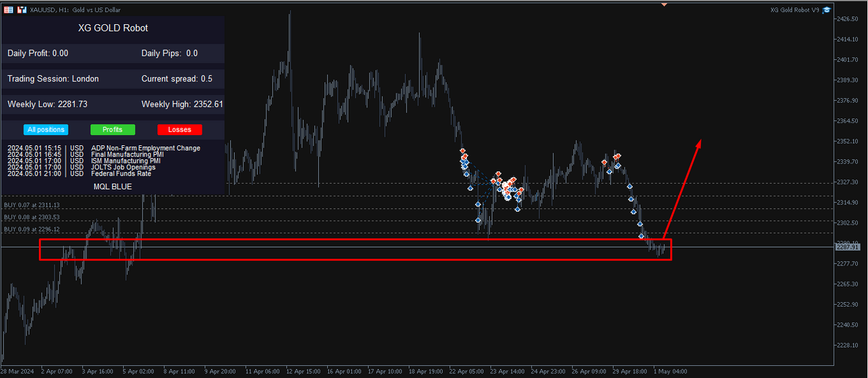Click the 12 Apr 15:00 time axis label
Image resolution: width=868 pixels, height=378 pixels.
(x=303, y=371)
